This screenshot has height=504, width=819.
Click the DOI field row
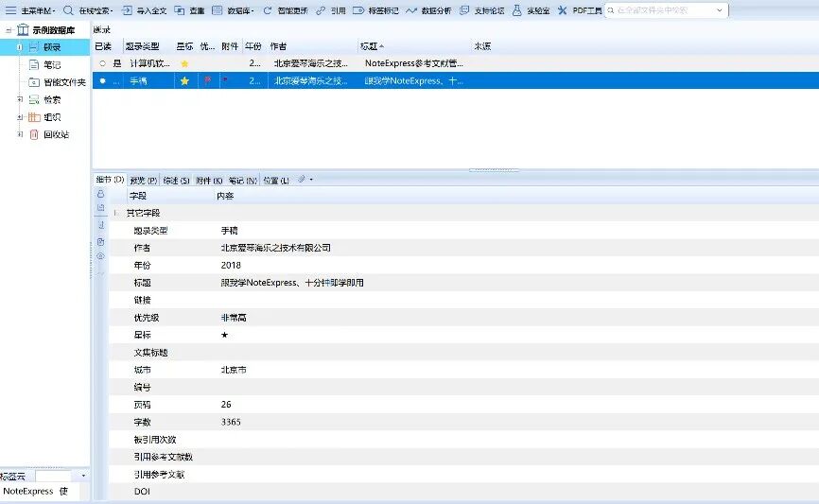click(463, 492)
